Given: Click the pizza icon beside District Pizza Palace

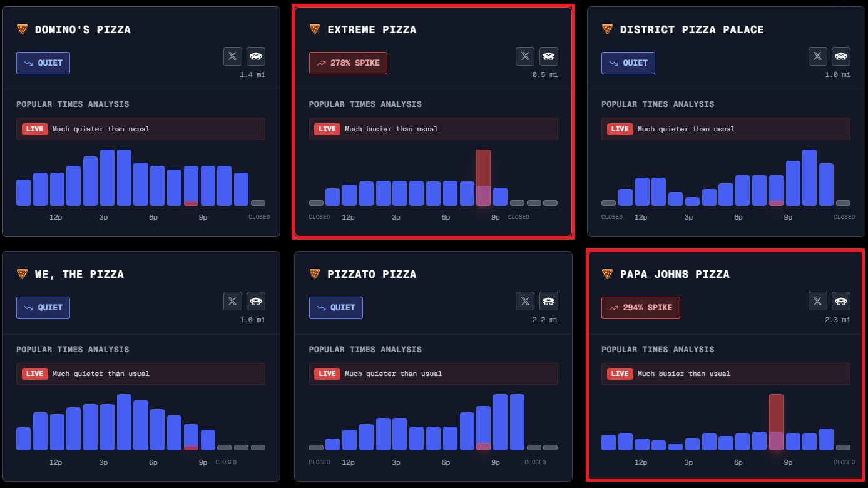Looking at the screenshot, I should tap(607, 29).
